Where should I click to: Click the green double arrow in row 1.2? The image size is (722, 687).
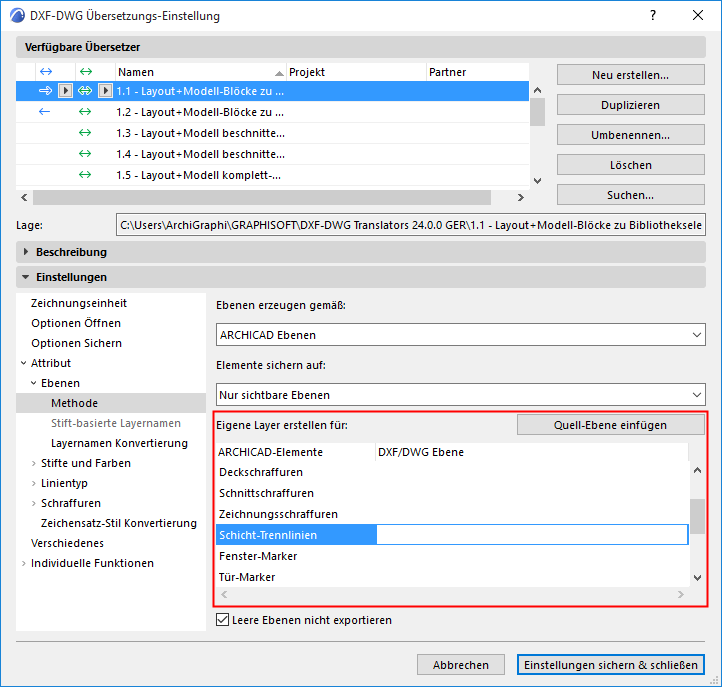pos(85,111)
